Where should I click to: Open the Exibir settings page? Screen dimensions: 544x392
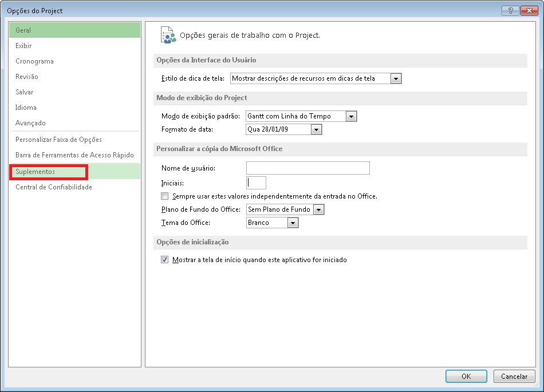[26, 45]
